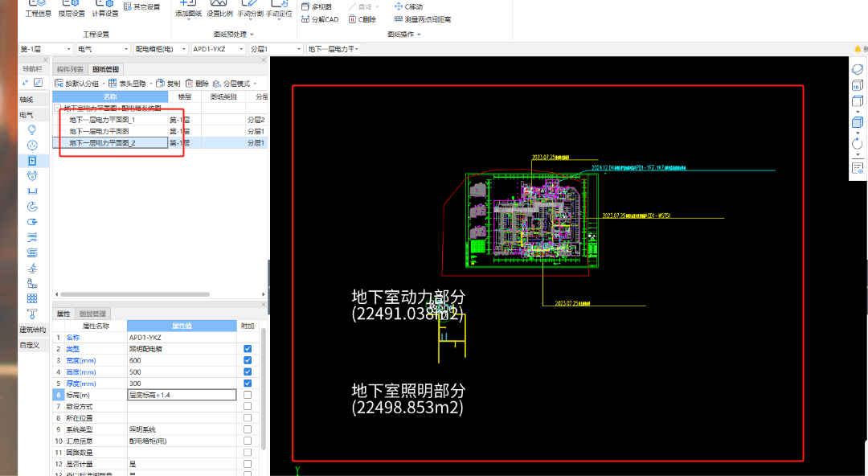This screenshot has height=476, width=868.
Task: Click drawing list horizontal scrollbar
Action: click(x=135, y=294)
